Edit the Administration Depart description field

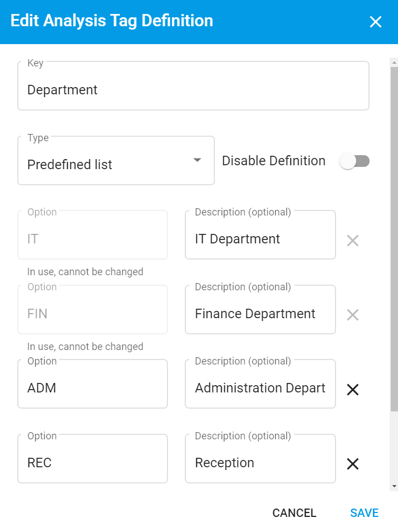(x=260, y=387)
